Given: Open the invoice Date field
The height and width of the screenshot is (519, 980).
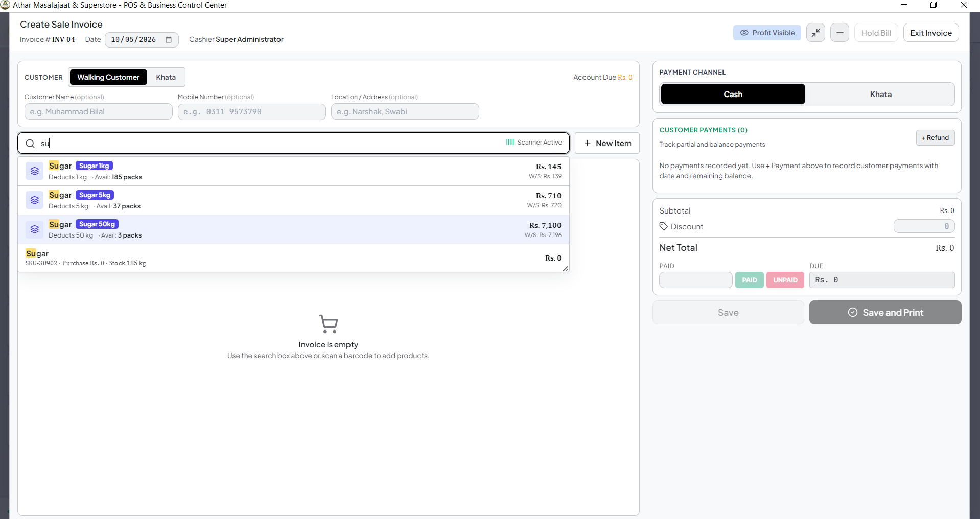Looking at the screenshot, I should [x=142, y=40].
